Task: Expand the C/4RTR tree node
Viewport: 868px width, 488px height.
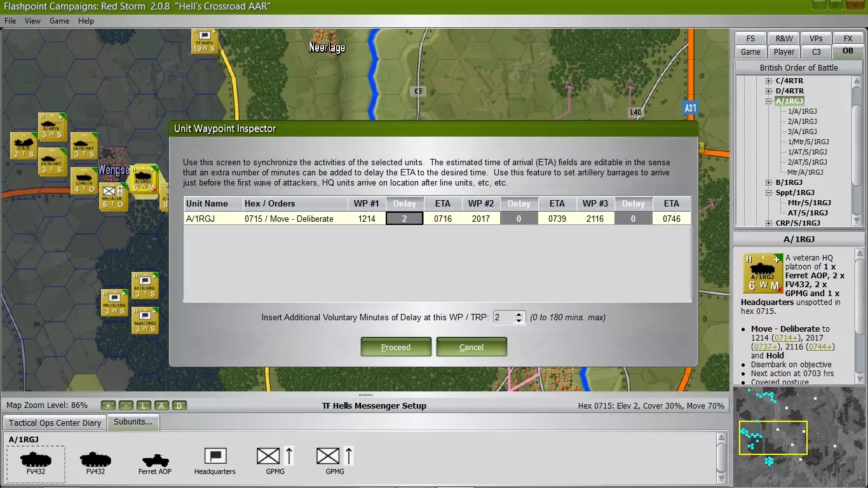Action: [x=769, y=81]
